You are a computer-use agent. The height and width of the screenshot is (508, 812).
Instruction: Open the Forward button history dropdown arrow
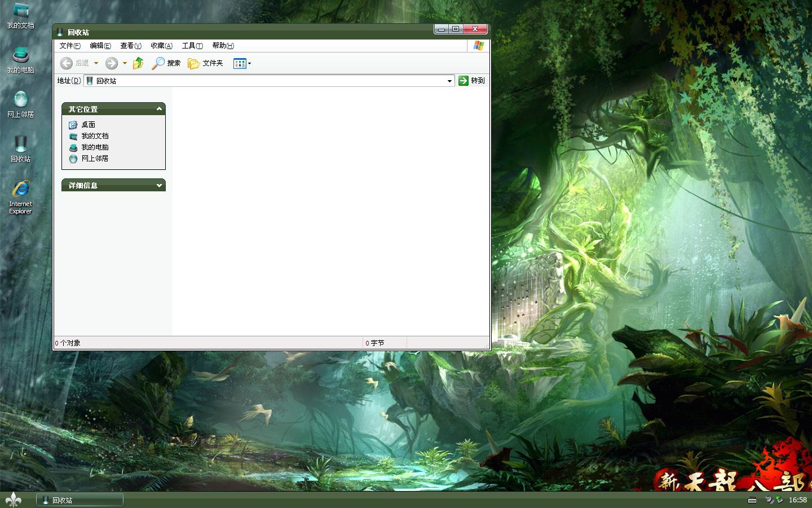(x=125, y=63)
